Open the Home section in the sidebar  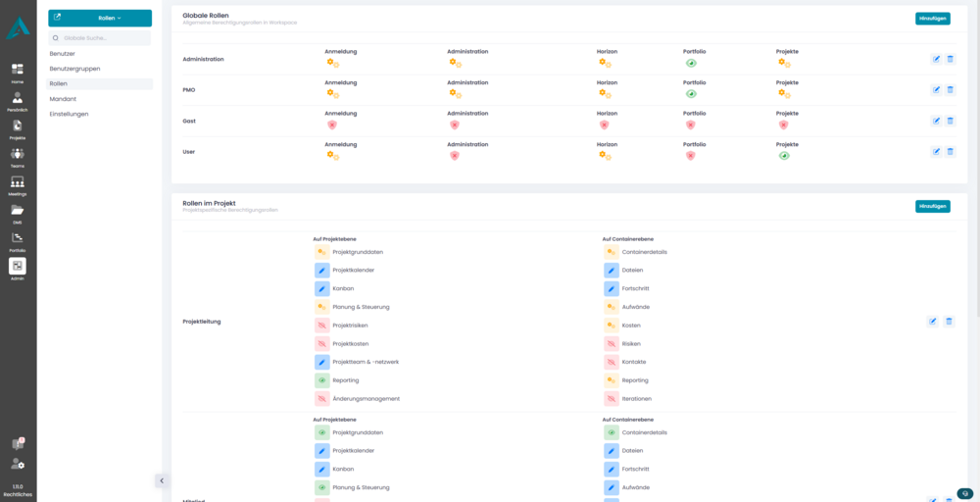(x=18, y=73)
